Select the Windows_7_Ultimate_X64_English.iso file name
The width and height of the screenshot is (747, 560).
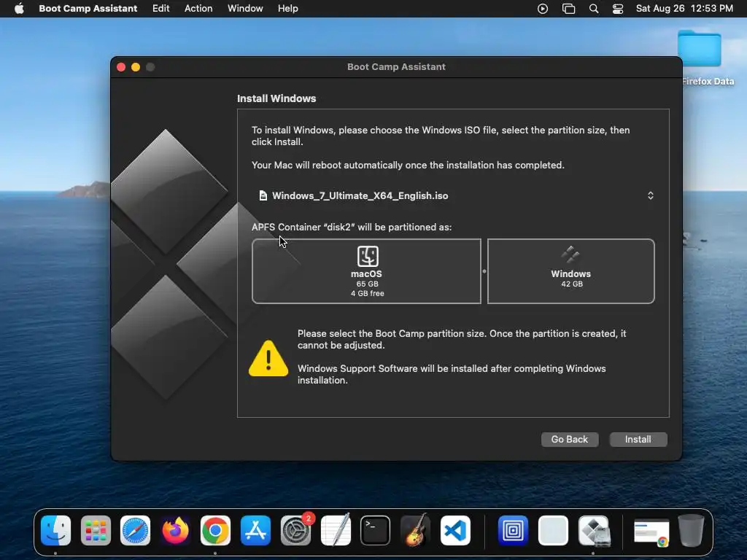point(360,195)
